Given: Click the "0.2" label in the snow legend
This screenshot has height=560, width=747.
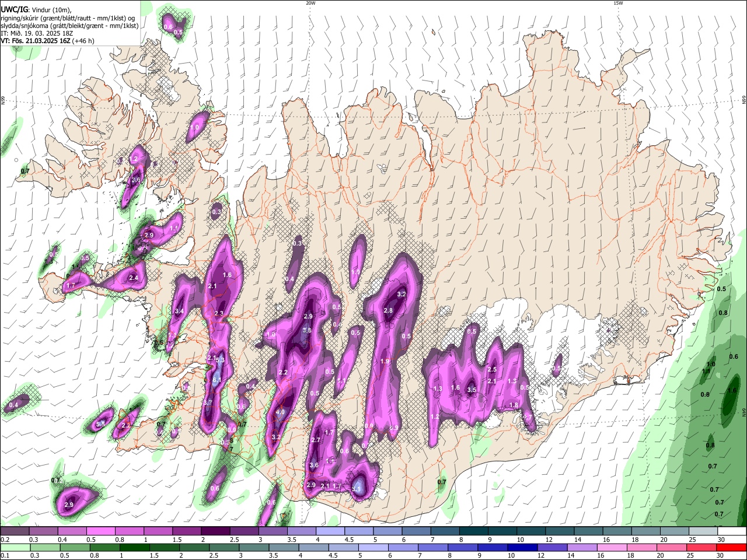Looking at the screenshot, I should coord(5,540).
